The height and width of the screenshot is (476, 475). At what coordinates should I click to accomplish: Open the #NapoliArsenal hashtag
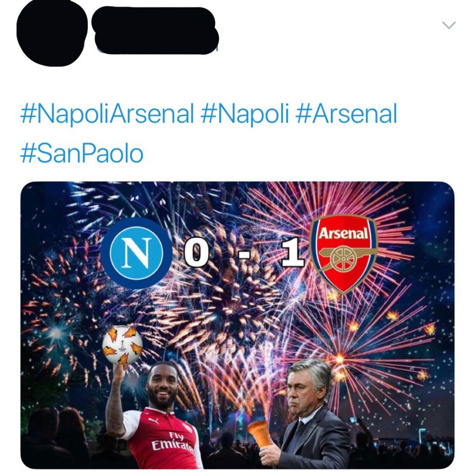click(107, 114)
